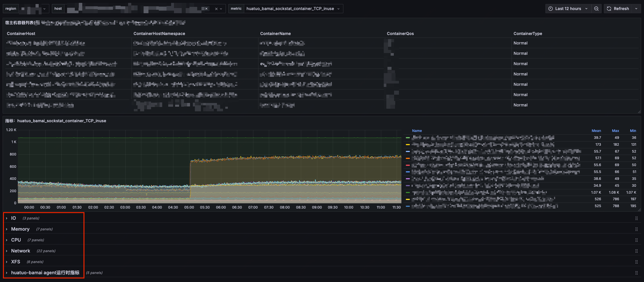Clear the host filter using its × icon
The image size is (644, 282).
[206, 9]
